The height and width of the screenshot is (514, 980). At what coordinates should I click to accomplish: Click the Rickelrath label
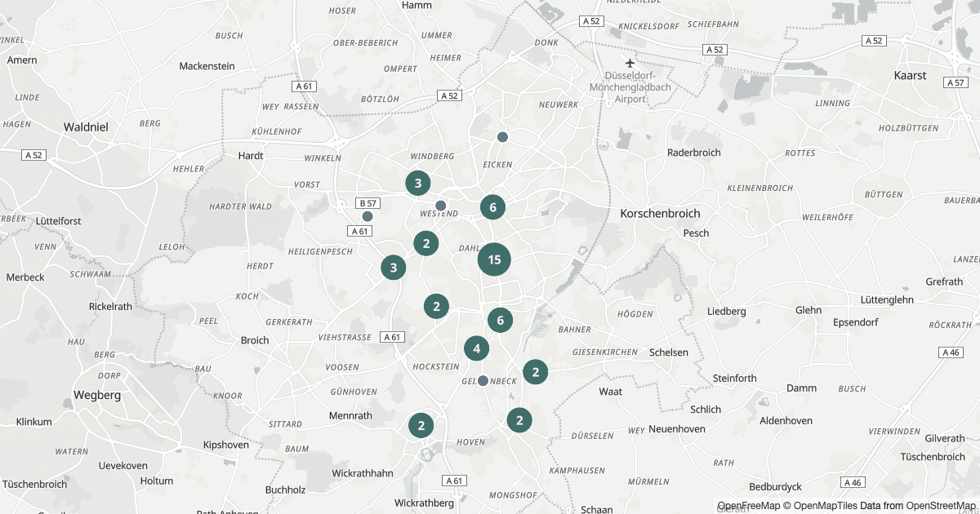110,307
